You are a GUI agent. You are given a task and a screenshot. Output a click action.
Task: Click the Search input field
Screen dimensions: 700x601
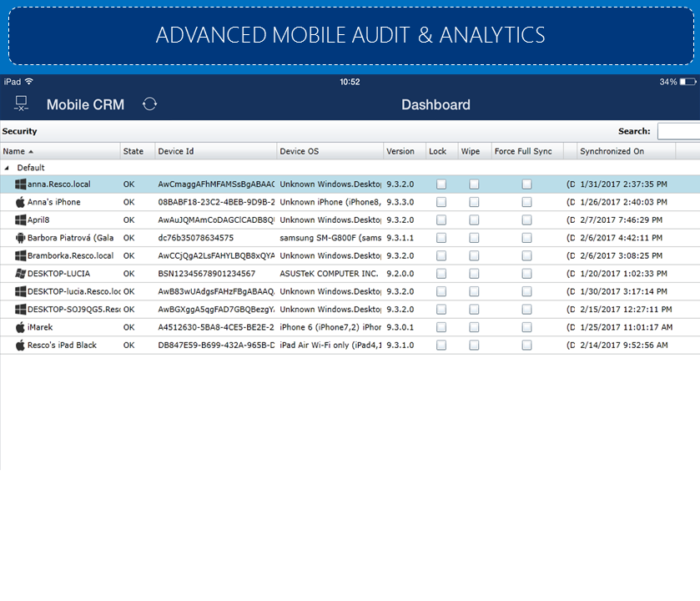[x=678, y=131]
